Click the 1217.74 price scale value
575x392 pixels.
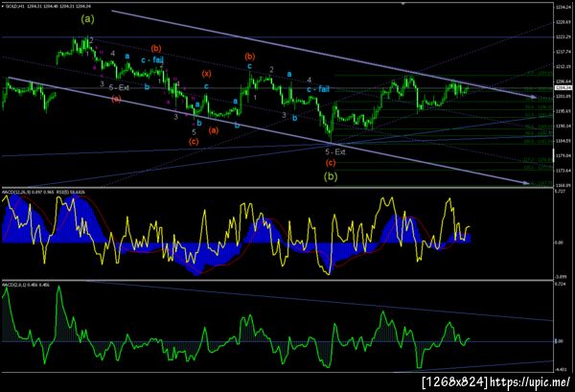(x=563, y=52)
